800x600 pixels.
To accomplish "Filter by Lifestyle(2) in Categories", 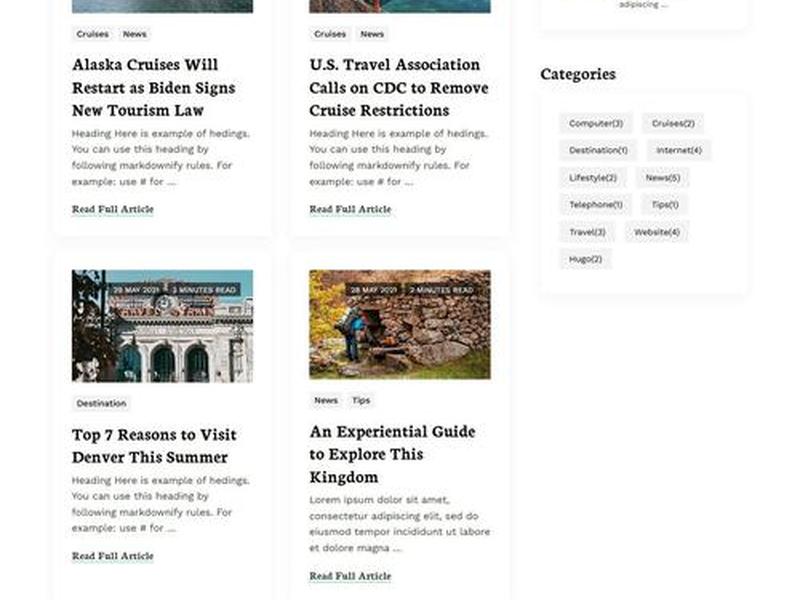I will 593,178.
